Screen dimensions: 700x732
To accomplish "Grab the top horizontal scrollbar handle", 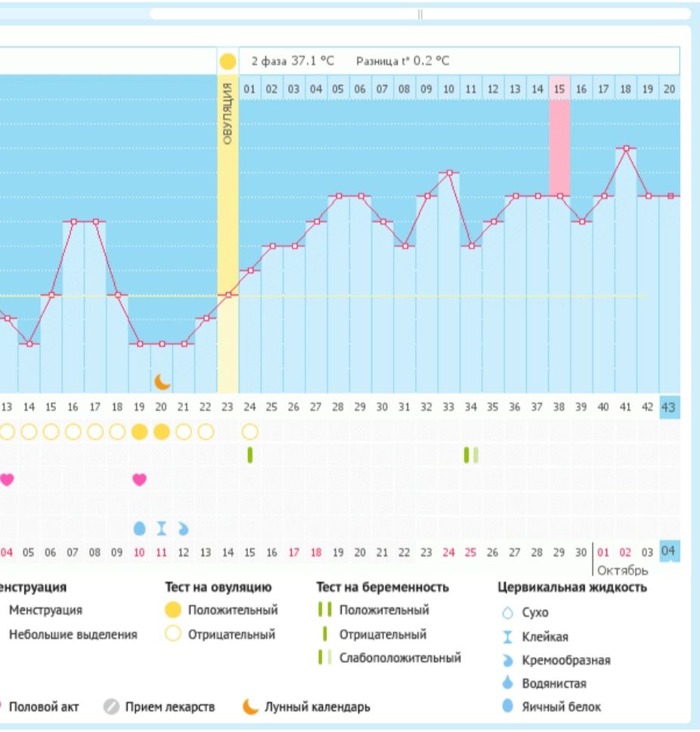I will (x=420, y=14).
